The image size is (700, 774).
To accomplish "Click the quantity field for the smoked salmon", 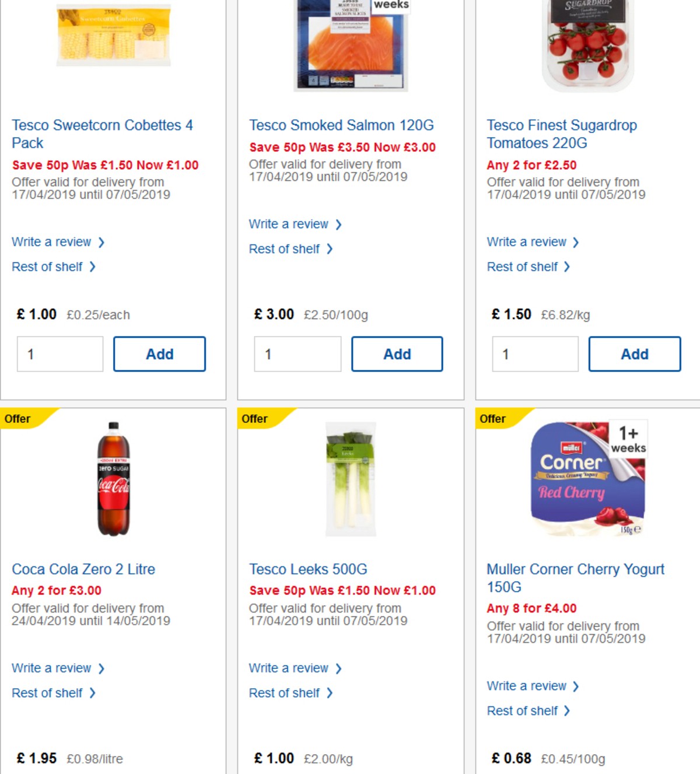I will (297, 353).
